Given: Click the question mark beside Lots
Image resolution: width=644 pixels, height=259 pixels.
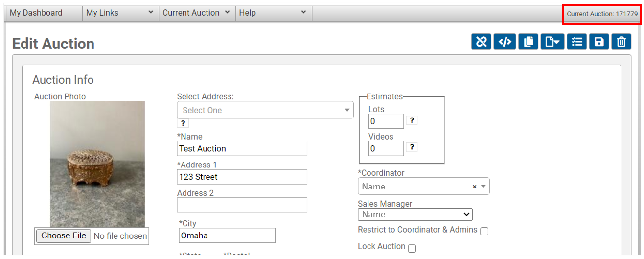Looking at the screenshot, I should (412, 120).
